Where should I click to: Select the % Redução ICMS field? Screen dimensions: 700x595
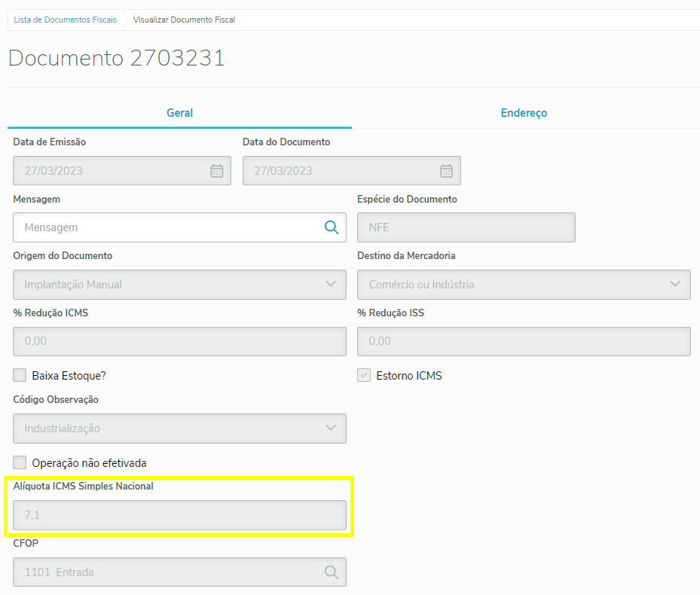click(179, 341)
